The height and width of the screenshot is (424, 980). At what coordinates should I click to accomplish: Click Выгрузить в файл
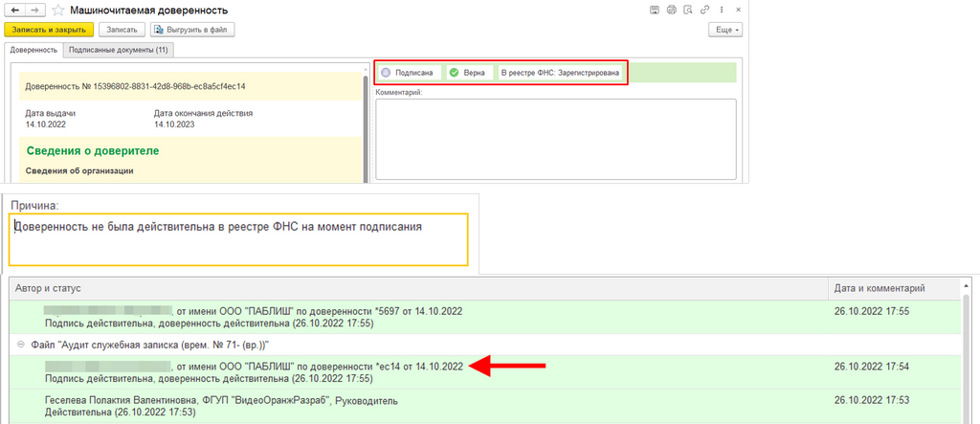click(x=192, y=30)
